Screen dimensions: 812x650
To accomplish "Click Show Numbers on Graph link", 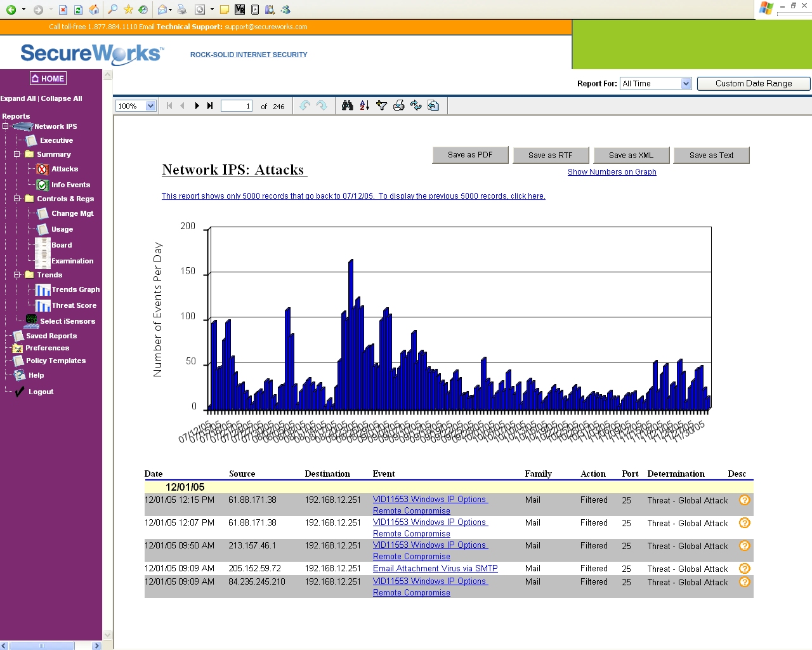I will click(x=612, y=172).
